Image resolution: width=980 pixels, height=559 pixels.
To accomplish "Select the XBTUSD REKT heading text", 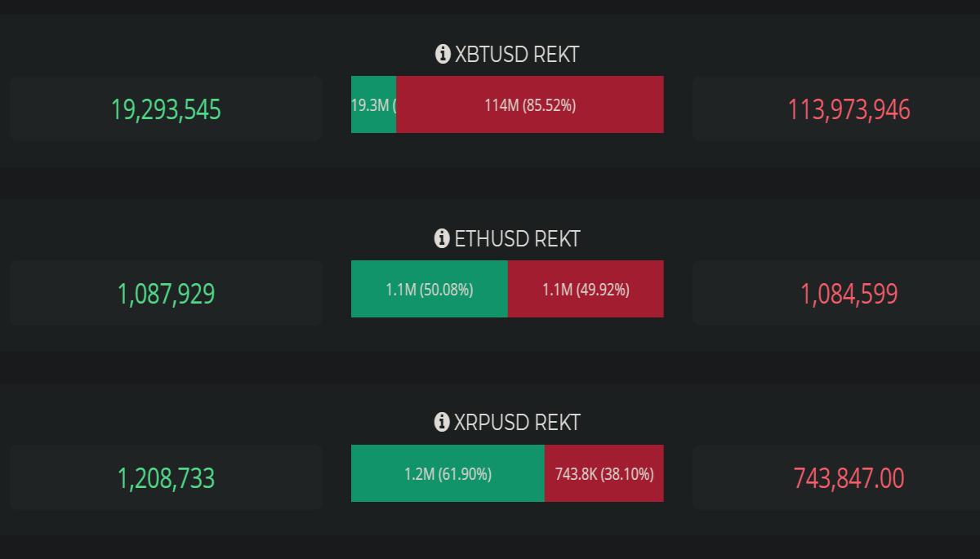I will tap(517, 55).
